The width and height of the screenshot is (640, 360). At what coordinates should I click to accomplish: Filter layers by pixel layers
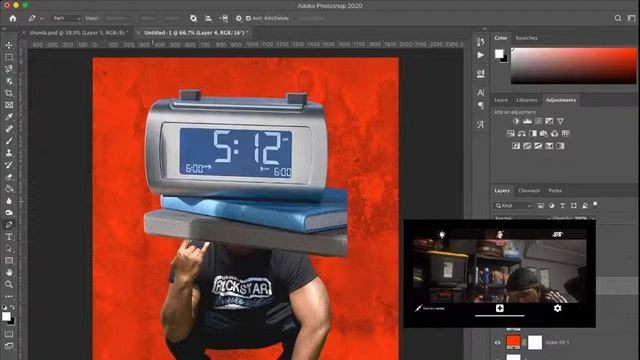point(541,206)
